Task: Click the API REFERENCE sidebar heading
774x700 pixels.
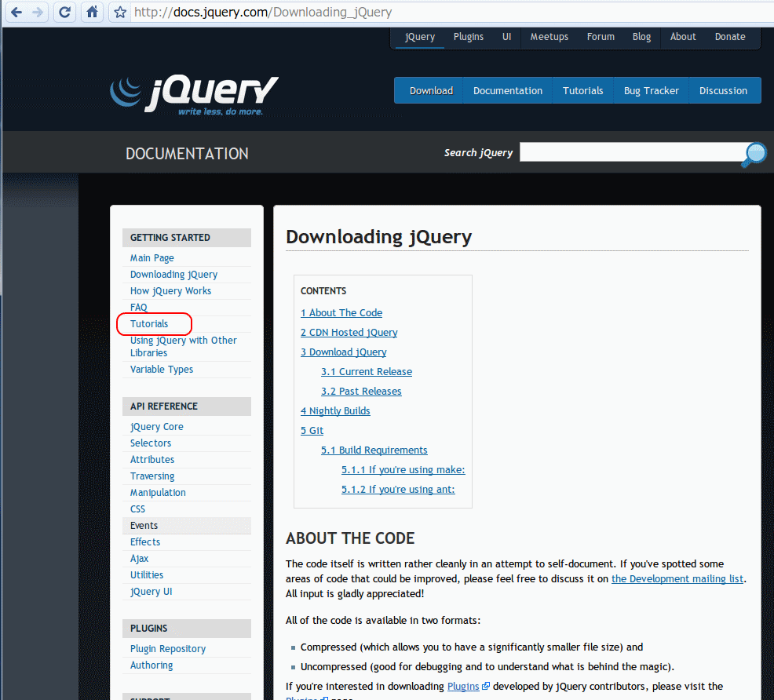Action: click(187, 407)
